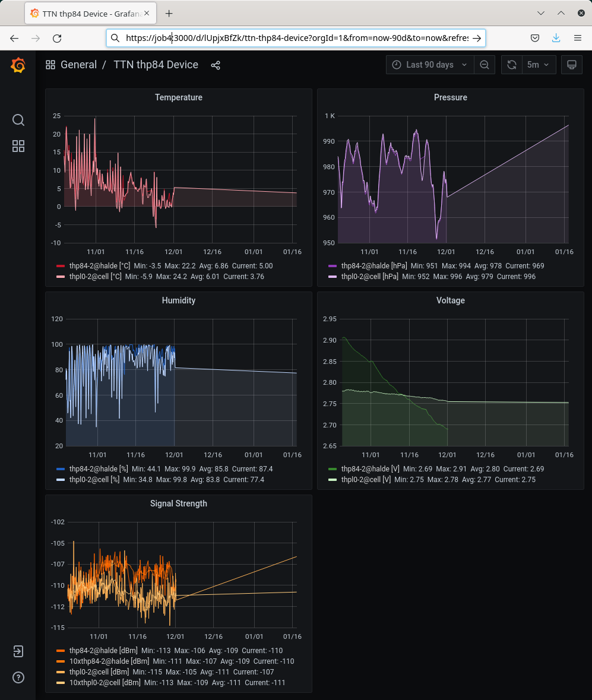Viewport: 592px width, 700px height.
Task: Toggle thp84-2@halde [°C] temperature series
Action: [x=100, y=265]
